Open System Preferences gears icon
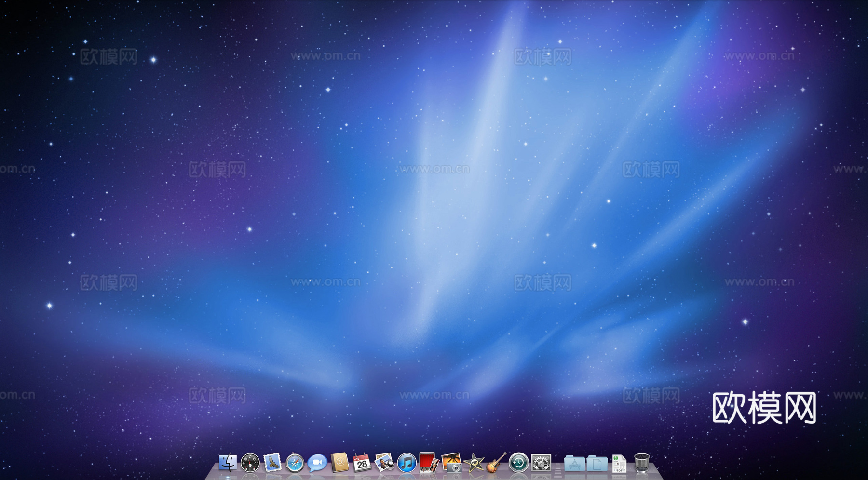868x480 pixels. pos(541,463)
